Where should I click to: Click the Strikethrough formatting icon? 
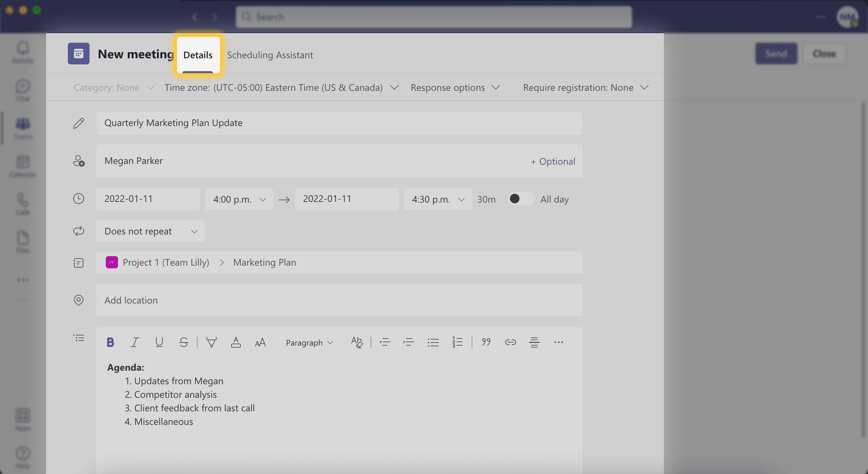pos(183,342)
